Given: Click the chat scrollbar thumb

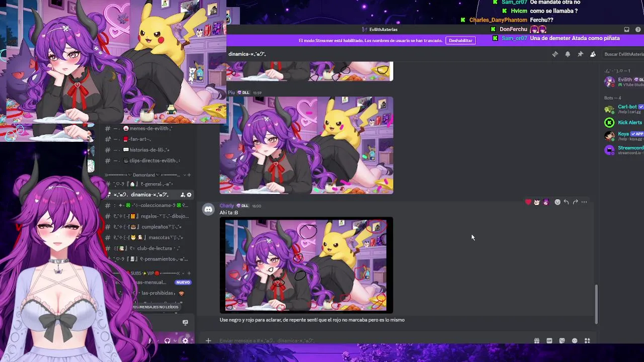Looking at the screenshot, I should point(597,304).
